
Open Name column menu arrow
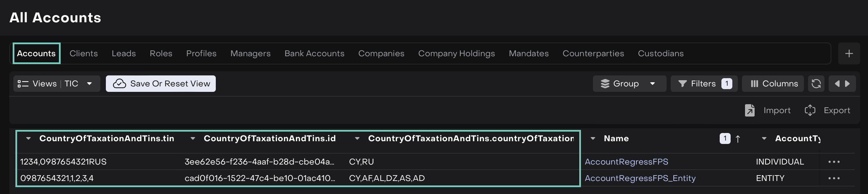(593, 138)
